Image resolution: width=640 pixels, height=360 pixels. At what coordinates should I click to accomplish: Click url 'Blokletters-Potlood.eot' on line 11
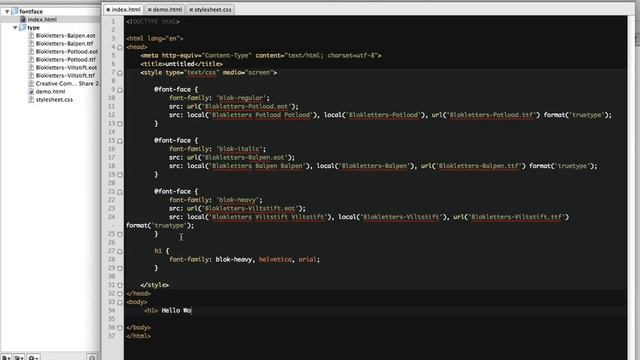point(246,107)
